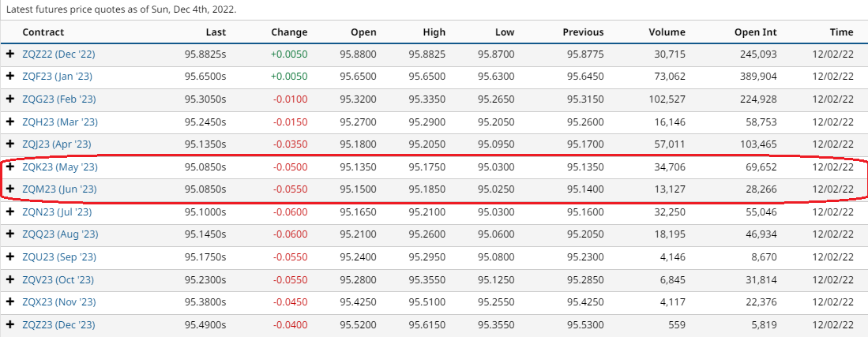
Task: Click the plus icon beside ZQJ23
Action: 10,145
